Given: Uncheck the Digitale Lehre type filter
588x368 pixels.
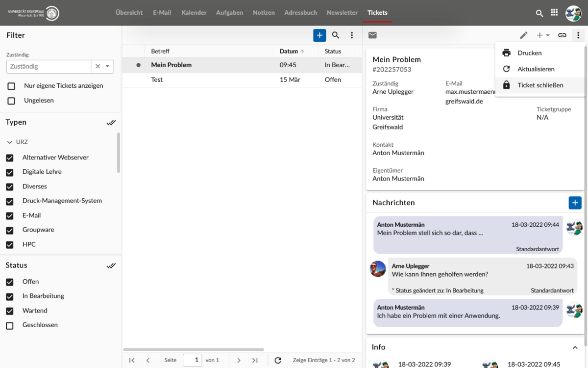Looking at the screenshot, I should [10, 172].
